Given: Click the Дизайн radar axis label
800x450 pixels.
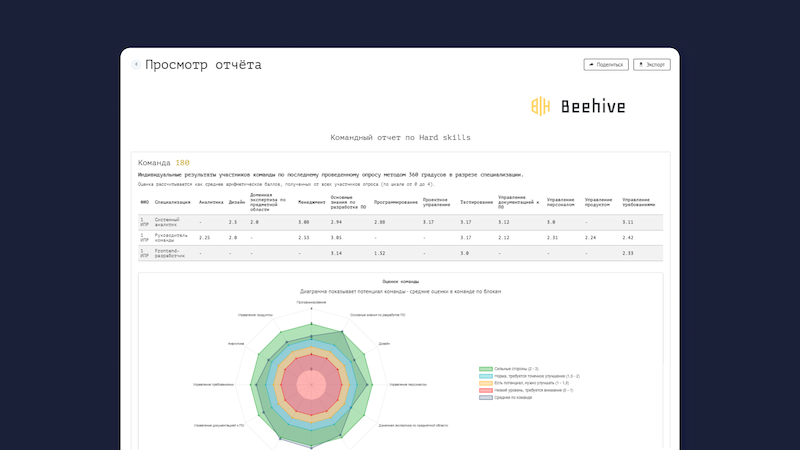Looking at the screenshot, I should (x=384, y=344).
